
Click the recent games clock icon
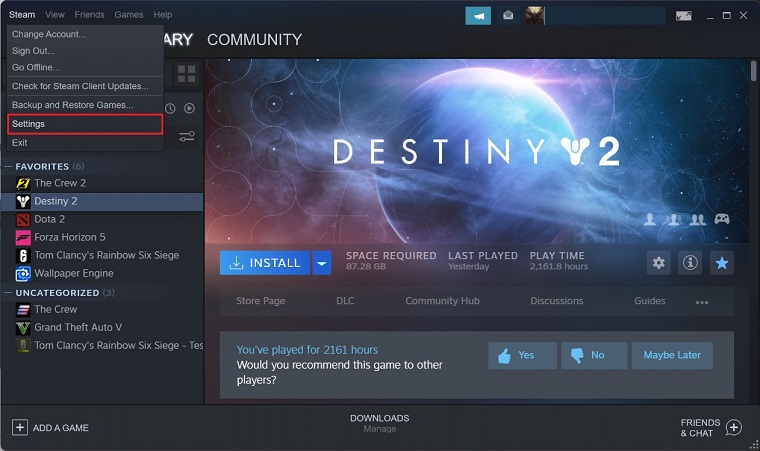170,109
